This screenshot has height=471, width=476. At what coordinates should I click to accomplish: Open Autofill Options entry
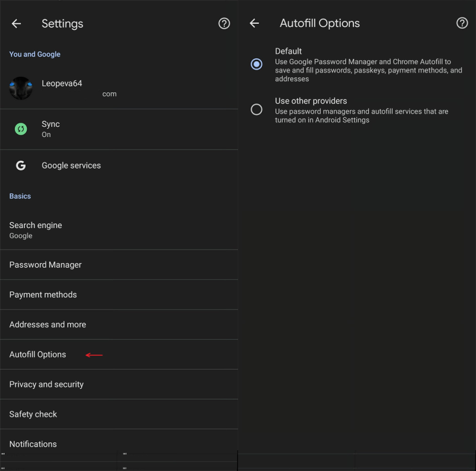[37, 354]
